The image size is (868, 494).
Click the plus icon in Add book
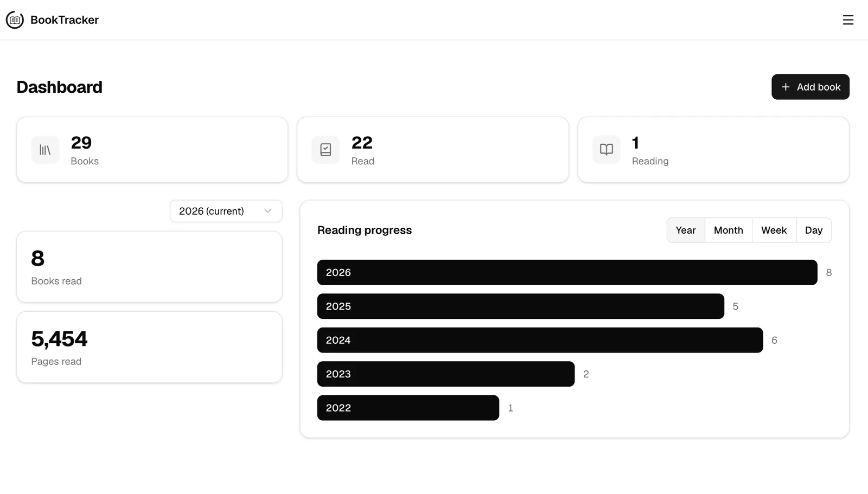click(786, 87)
